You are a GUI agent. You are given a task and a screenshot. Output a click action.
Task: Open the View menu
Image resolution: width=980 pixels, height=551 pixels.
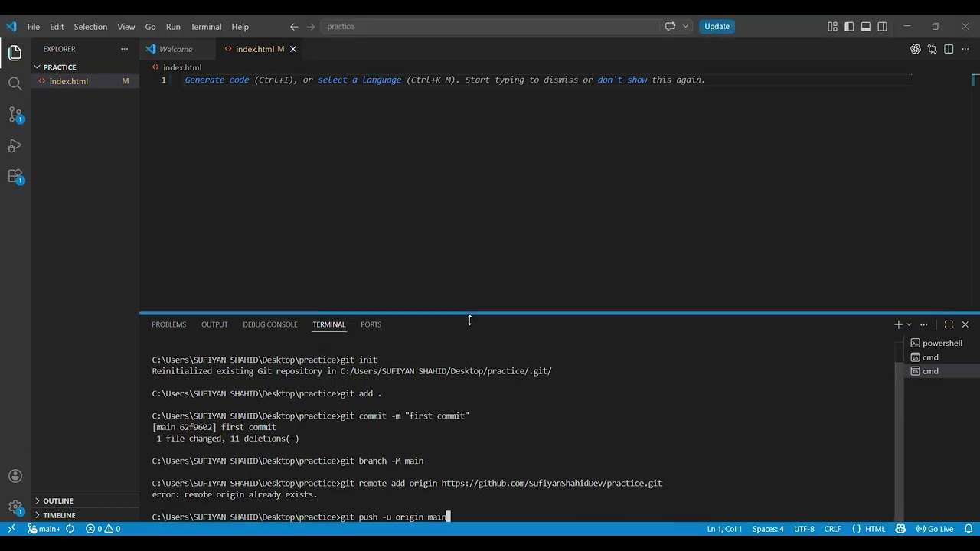click(x=126, y=27)
